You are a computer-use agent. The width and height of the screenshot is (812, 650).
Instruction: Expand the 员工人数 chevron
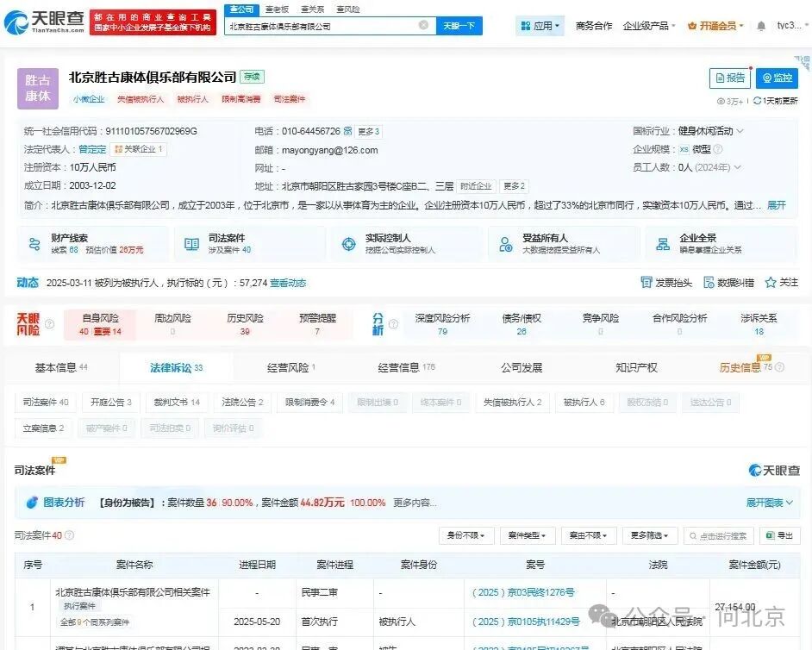click(737, 167)
